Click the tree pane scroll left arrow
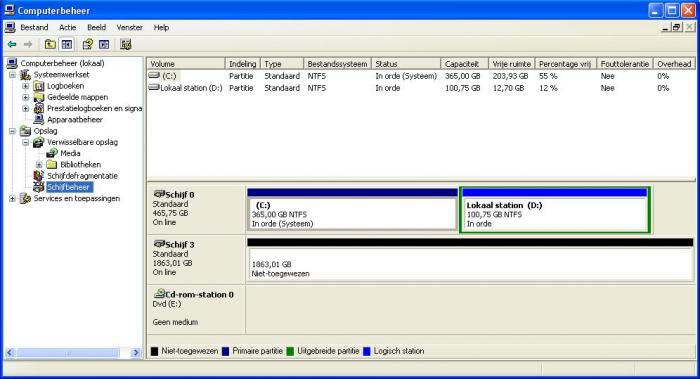The width and height of the screenshot is (700, 379). click(x=10, y=353)
